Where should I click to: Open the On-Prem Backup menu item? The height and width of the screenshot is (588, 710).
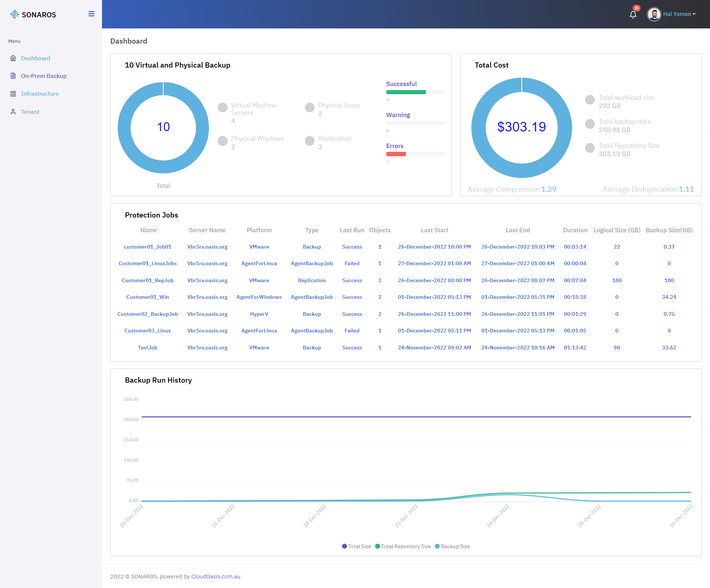(x=44, y=76)
